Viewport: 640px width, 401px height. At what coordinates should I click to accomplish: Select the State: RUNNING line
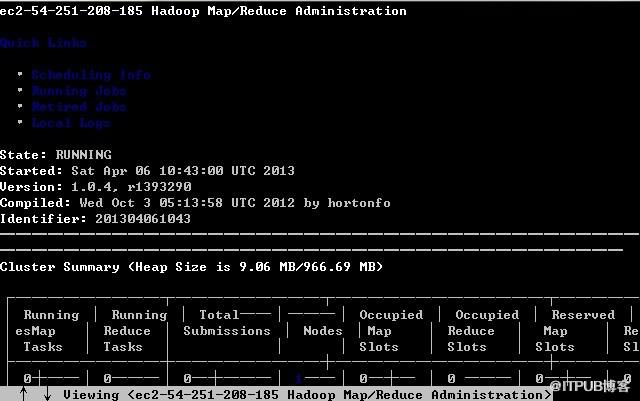click(x=56, y=155)
